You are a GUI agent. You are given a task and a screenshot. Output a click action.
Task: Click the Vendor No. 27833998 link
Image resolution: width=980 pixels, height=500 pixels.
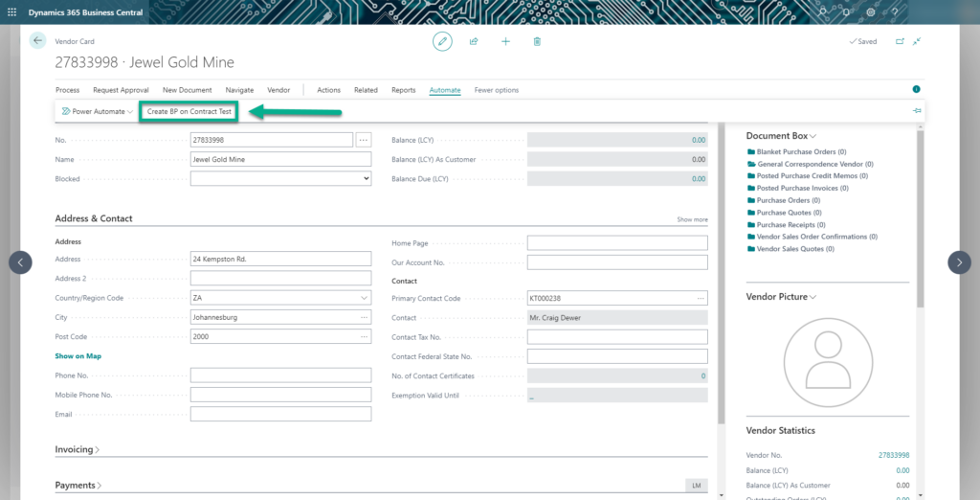(x=894, y=455)
